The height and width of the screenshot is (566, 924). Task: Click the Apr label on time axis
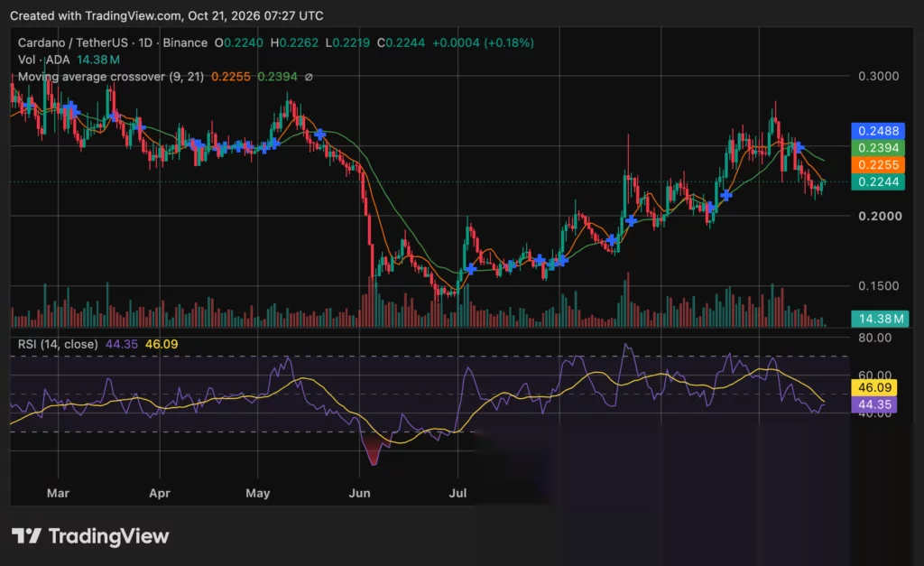click(160, 493)
